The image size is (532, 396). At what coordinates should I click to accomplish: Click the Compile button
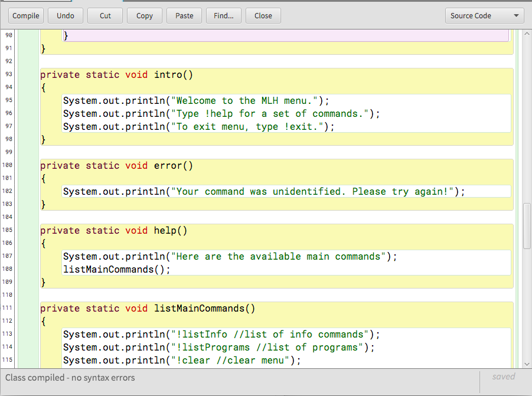26,15
